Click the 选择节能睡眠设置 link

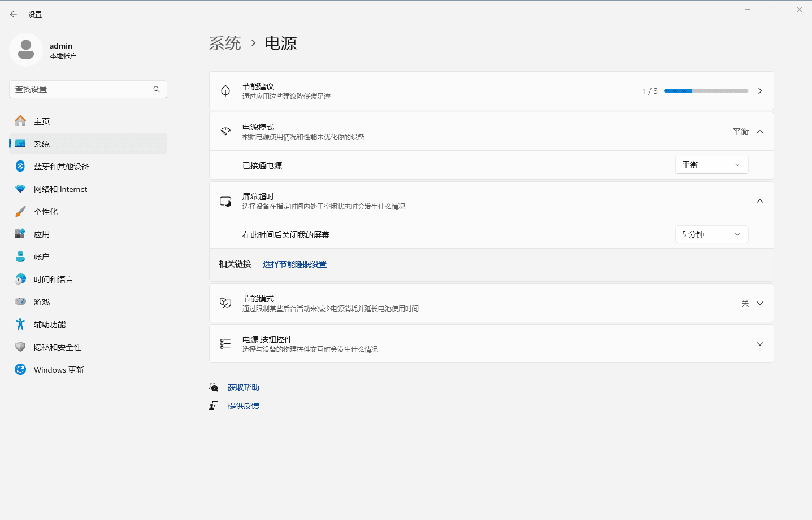point(295,264)
